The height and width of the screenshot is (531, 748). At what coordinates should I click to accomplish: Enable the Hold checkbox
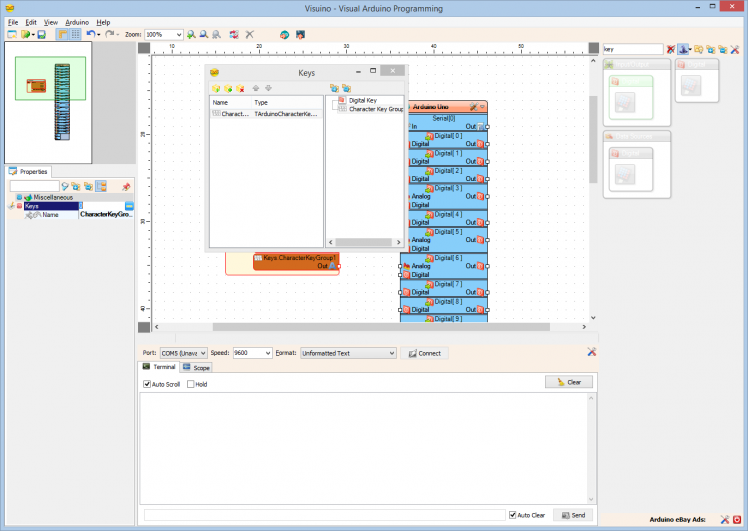189,384
